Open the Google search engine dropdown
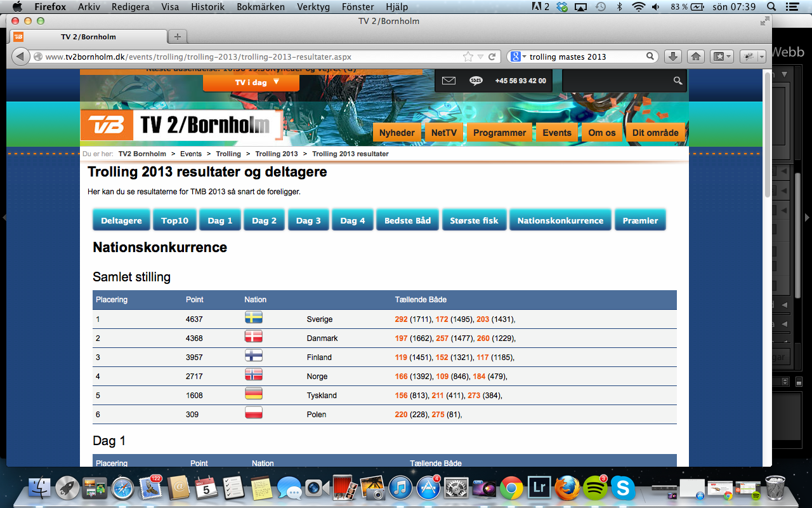The width and height of the screenshot is (812, 508). click(x=519, y=57)
